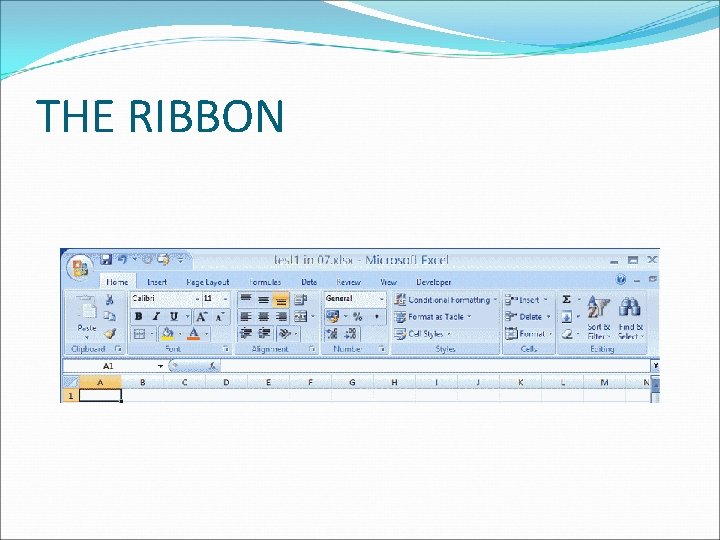Click the AutoSum sigma icon
This screenshot has height=540, width=720.
(567, 299)
